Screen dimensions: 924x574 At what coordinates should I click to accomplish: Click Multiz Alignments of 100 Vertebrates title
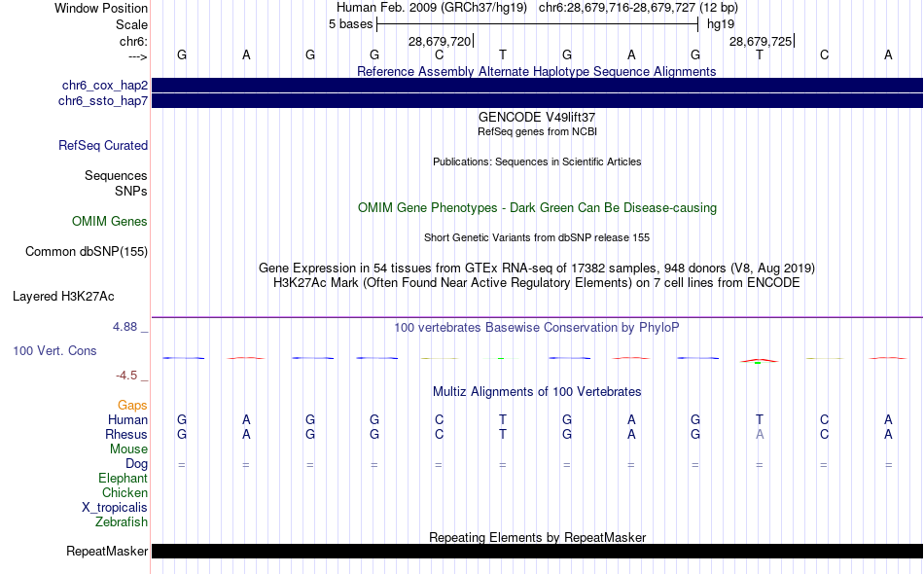(537, 391)
